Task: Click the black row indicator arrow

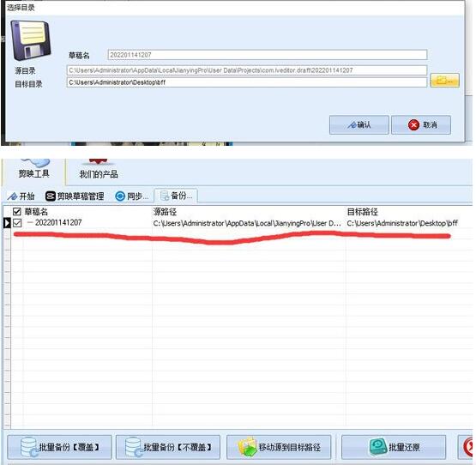Action: click(x=7, y=223)
